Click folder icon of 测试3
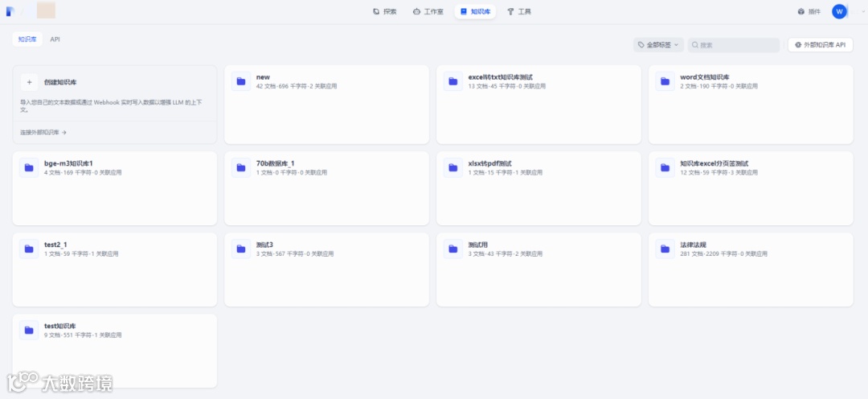Screen dimensions: 868x399 point(241,249)
